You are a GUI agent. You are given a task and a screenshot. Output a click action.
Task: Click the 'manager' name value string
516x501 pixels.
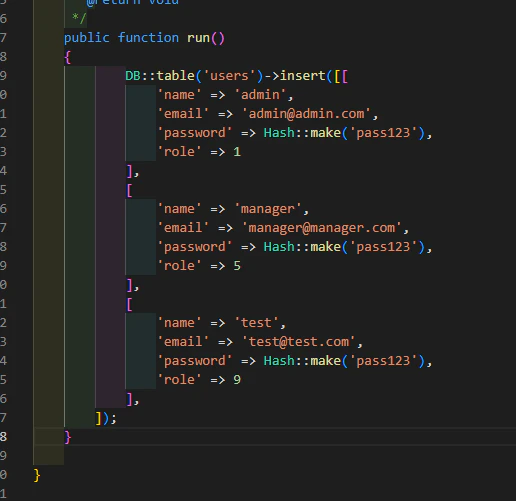268,209
